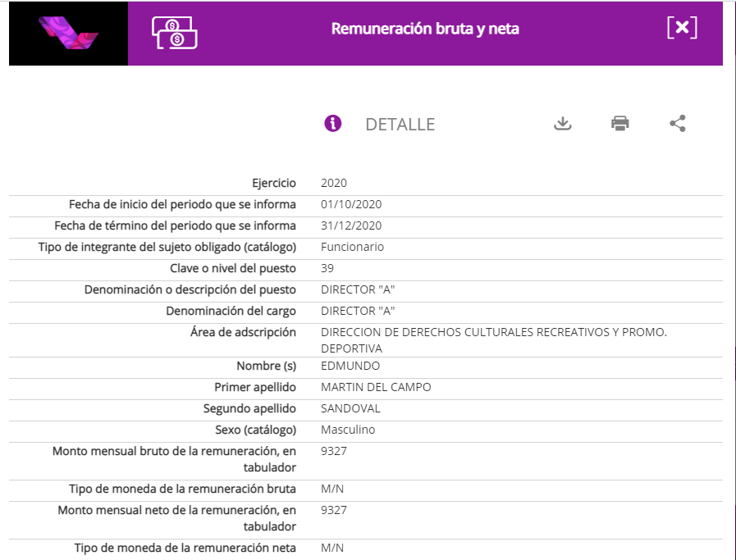The width and height of the screenshot is (736, 560).
Task: Select the start date 01/10/2020
Action: coord(351,204)
